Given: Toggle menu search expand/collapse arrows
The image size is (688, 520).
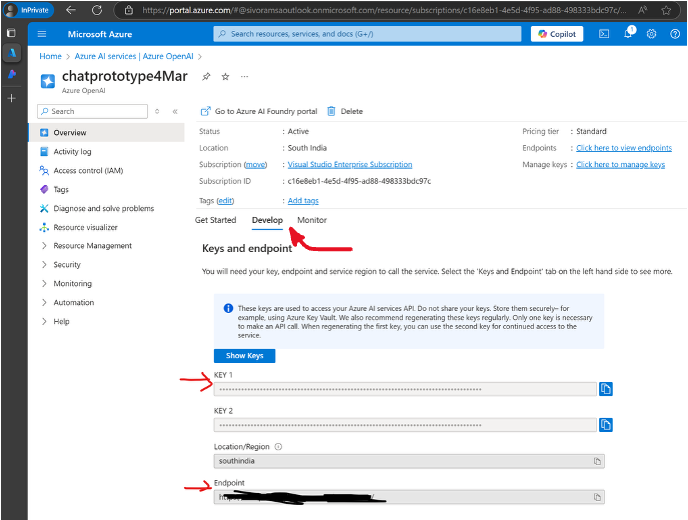Looking at the screenshot, I should pyautogui.click(x=157, y=111).
